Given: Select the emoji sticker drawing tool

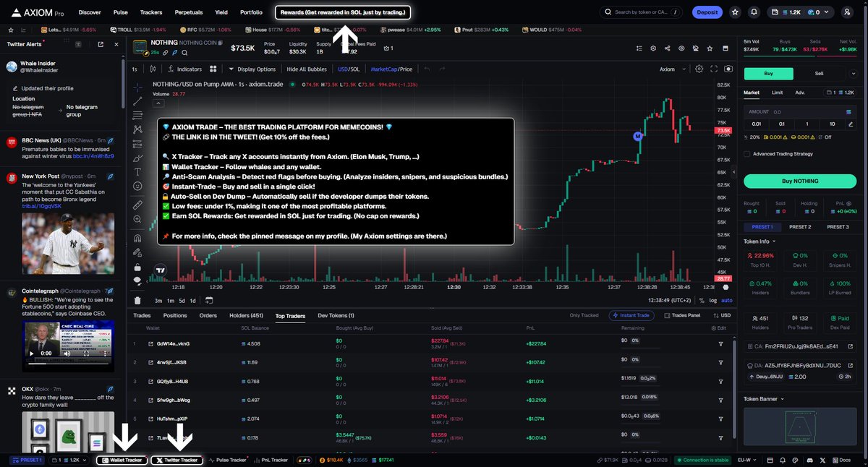Looking at the screenshot, I should 138,186.
